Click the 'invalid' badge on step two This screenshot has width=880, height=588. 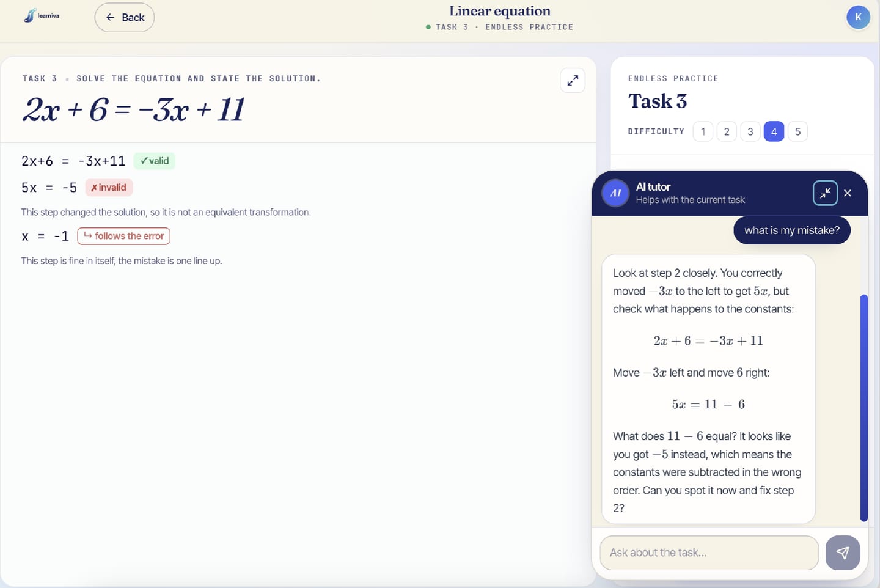click(109, 188)
